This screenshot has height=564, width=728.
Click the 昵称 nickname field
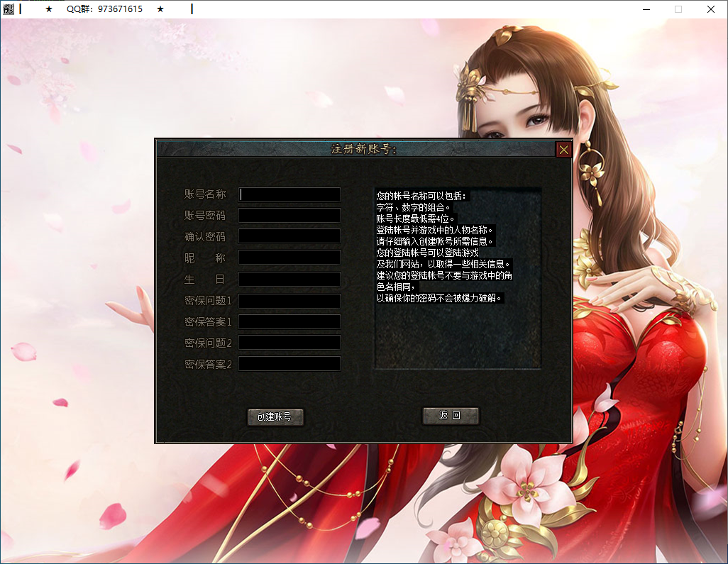pyautogui.click(x=289, y=258)
